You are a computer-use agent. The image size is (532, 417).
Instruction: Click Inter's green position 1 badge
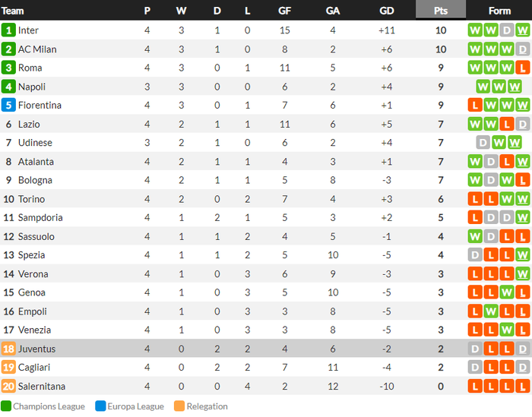coord(8,30)
